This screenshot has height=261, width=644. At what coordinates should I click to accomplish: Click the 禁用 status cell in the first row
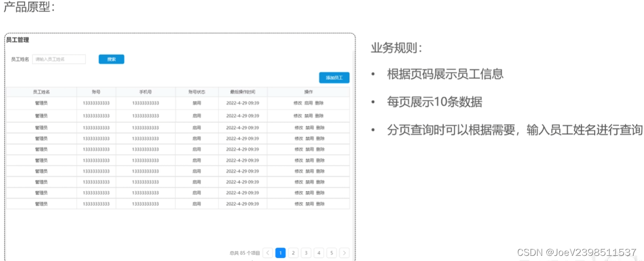(x=196, y=103)
